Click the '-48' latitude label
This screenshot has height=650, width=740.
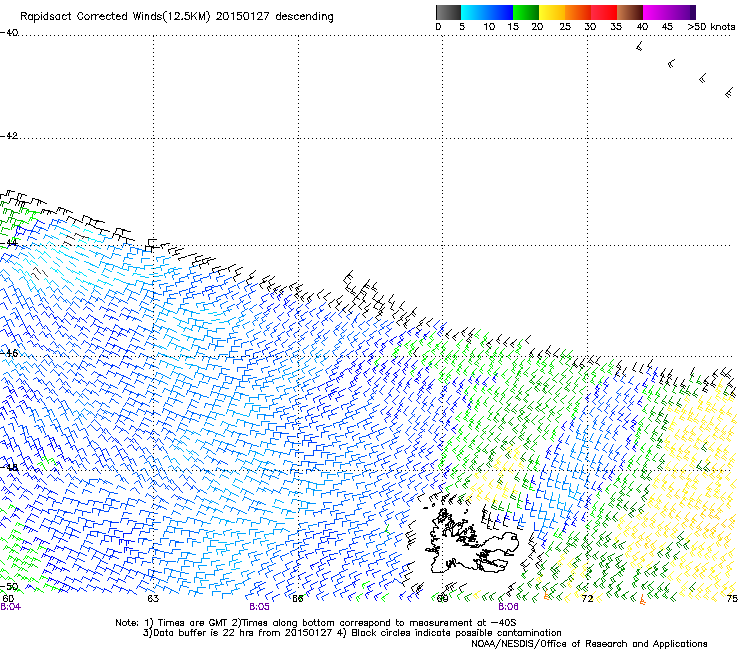(x=9, y=467)
